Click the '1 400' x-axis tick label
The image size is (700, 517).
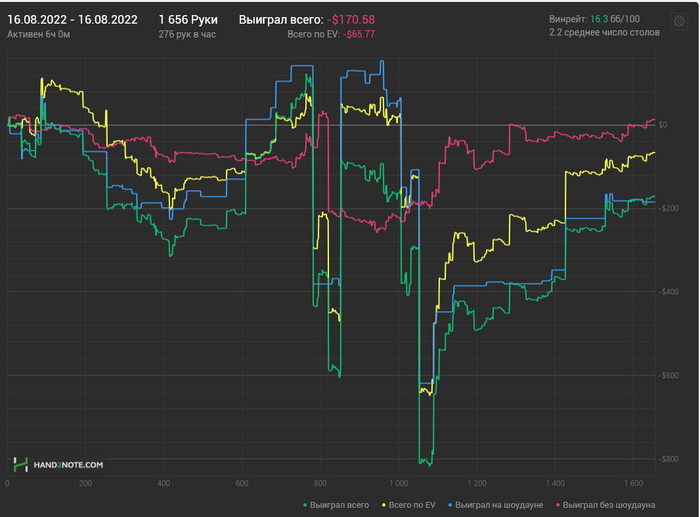click(x=555, y=483)
